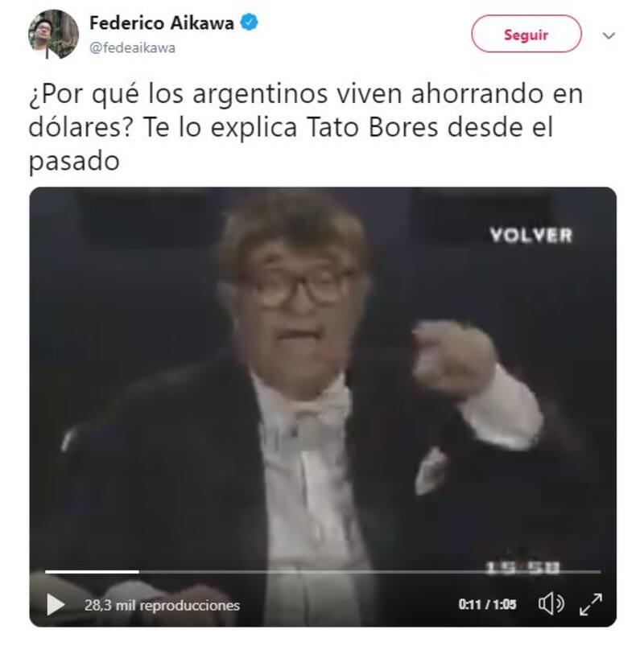Seek to the middle of the video progress bar
The image size is (644, 646).
pos(323,572)
